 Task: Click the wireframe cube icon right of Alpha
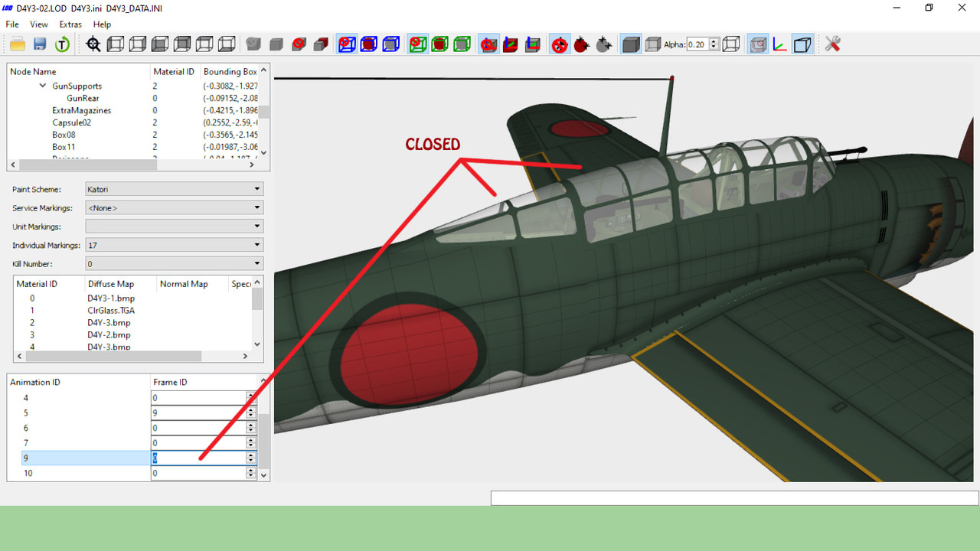pos(731,44)
